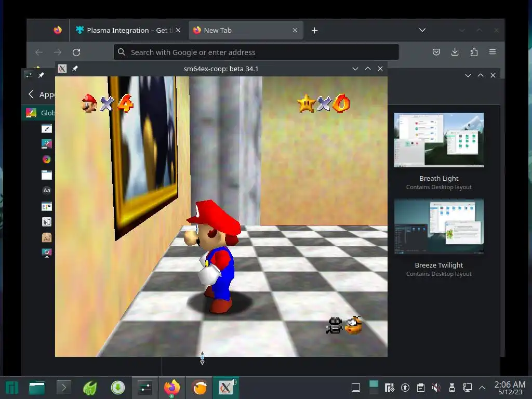Click the Breeze Twilight label
Screen dimensions: 532x399
click(x=438, y=265)
